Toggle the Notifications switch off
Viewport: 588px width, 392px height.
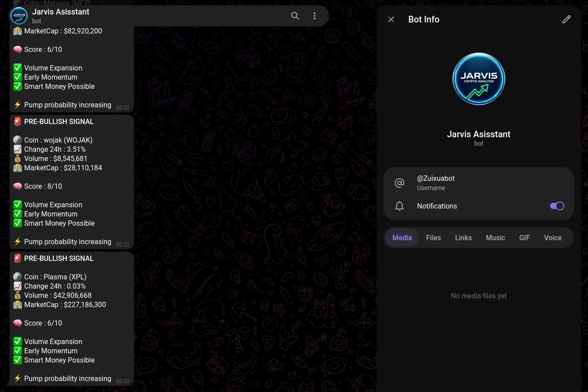(x=557, y=206)
